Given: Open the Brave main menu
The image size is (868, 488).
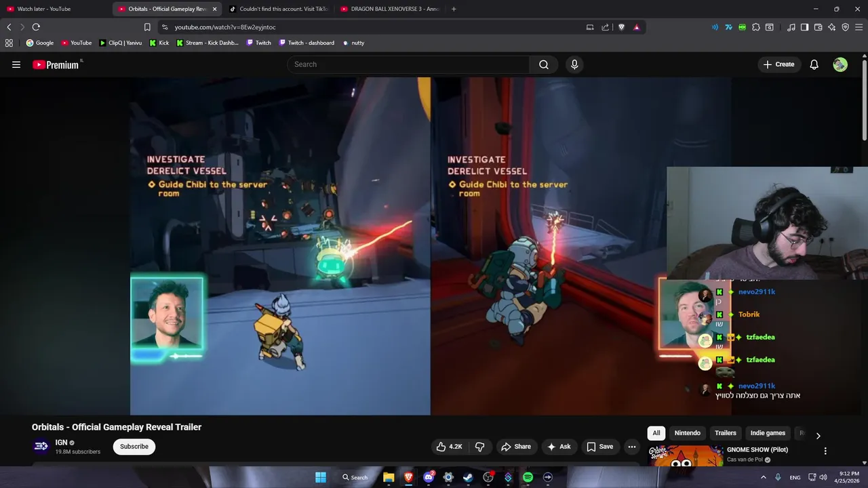Looking at the screenshot, I should 859,27.
